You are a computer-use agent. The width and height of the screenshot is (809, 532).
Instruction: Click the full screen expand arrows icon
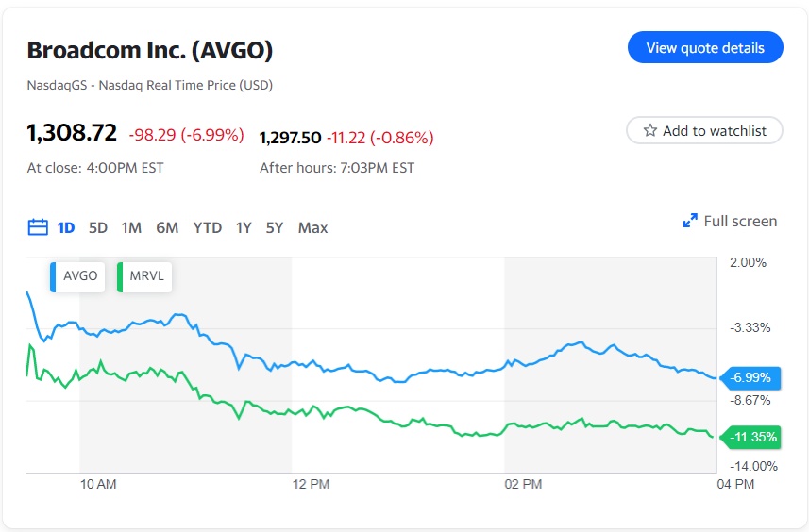(x=690, y=222)
